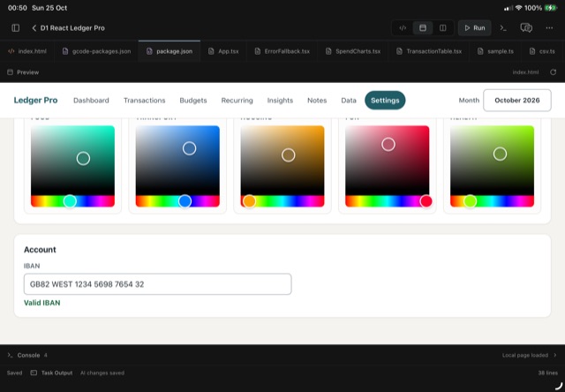
Task: Click the picker handle in teal color area
Action: point(83,158)
